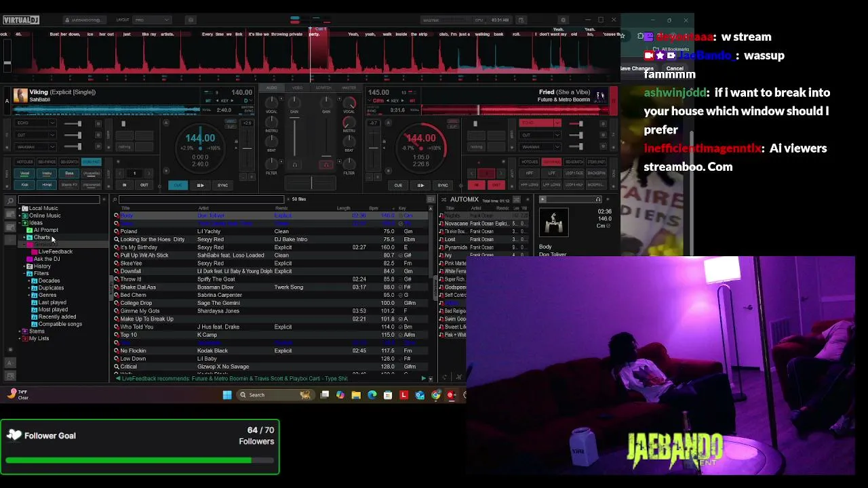Click the search icon beside Poland track
This screenshot has height=488, width=868.
117,231
